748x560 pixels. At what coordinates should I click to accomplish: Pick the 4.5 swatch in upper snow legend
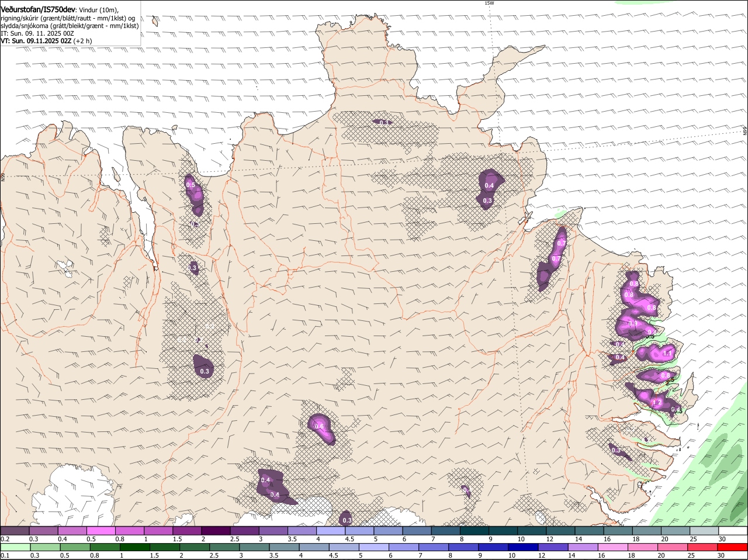[x=359, y=531]
